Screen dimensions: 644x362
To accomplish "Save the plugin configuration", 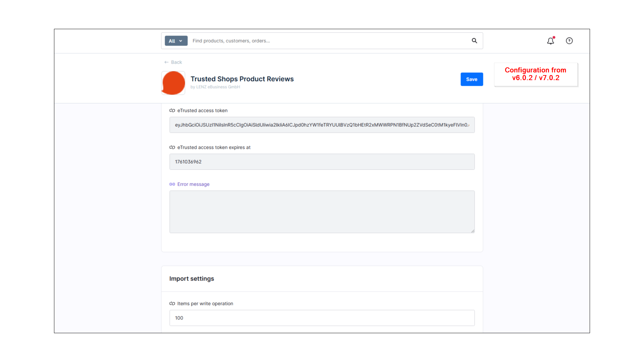I will click(472, 79).
